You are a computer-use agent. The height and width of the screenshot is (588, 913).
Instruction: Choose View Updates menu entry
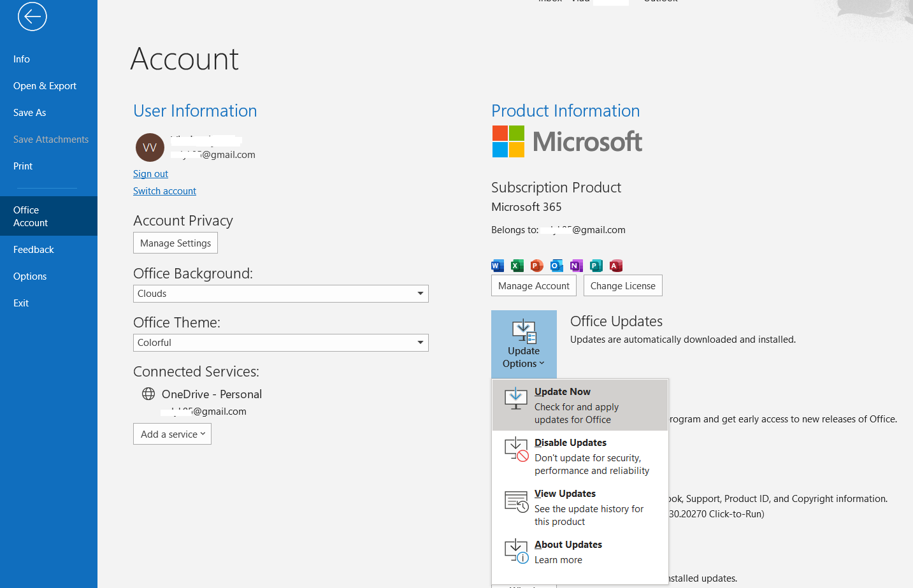pyautogui.click(x=580, y=507)
